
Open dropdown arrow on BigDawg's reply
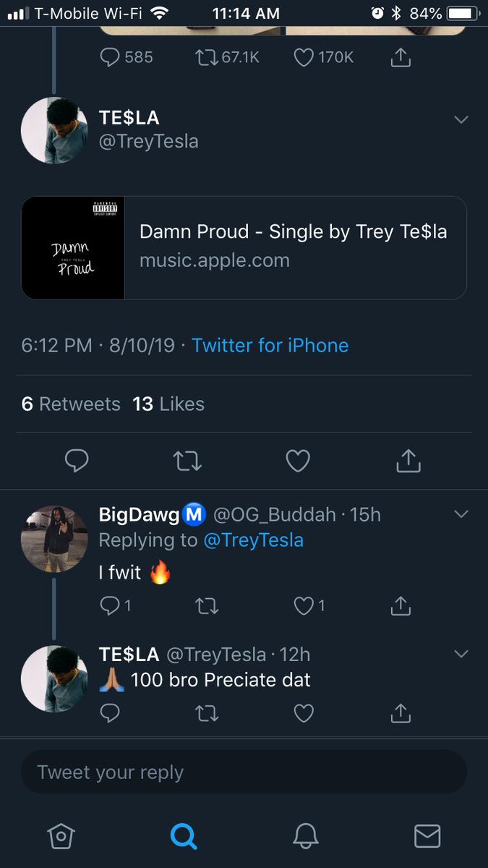[461, 514]
